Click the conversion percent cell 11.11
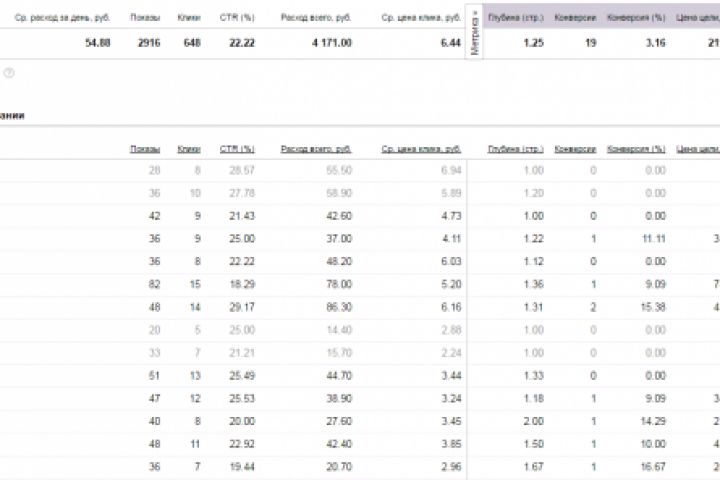Image resolution: width=720 pixels, height=480 pixels. pyautogui.click(x=654, y=238)
